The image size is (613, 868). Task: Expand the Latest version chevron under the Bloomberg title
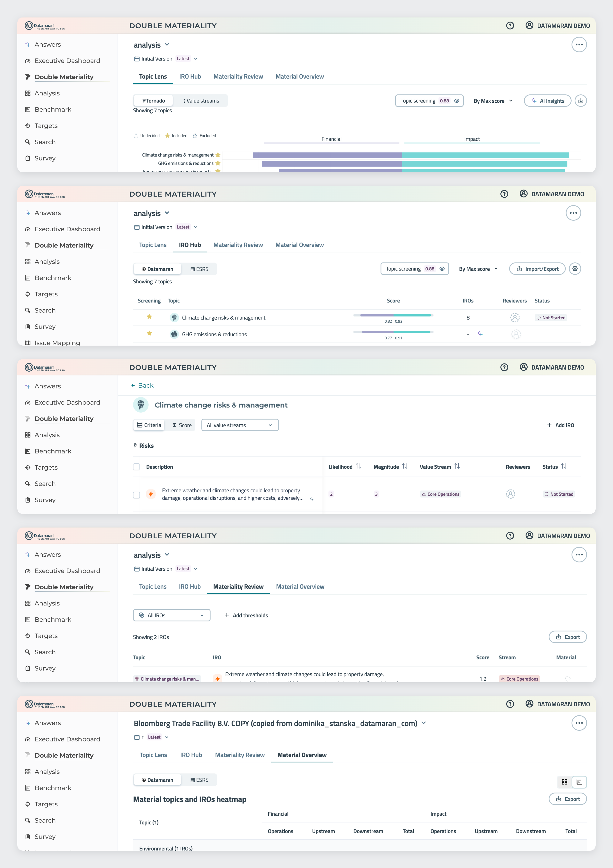tap(167, 737)
